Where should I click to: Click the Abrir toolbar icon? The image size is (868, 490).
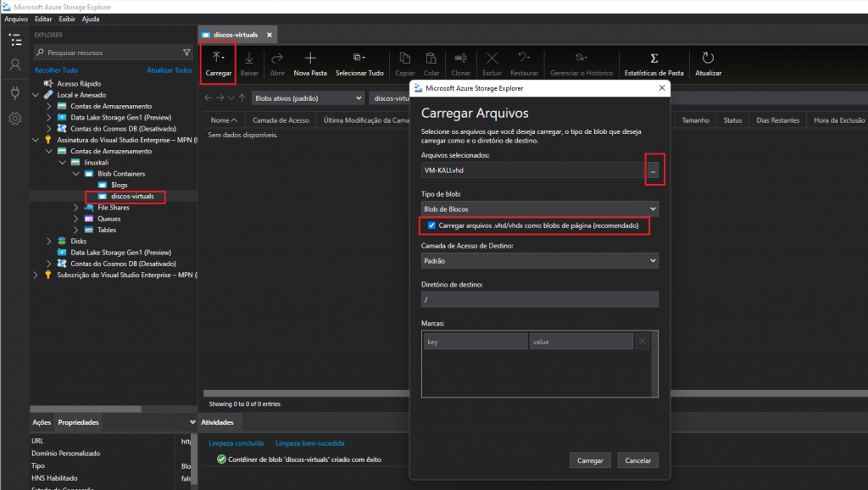277,64
